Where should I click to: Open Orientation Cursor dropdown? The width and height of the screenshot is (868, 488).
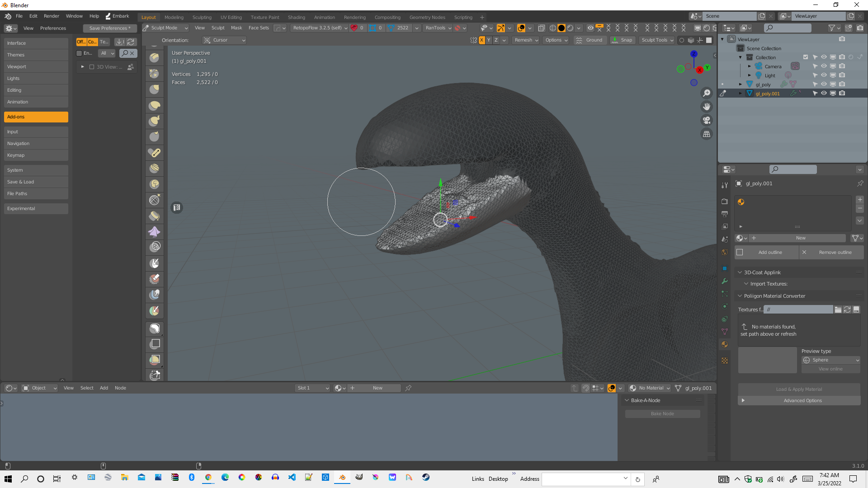click(224, 40)
